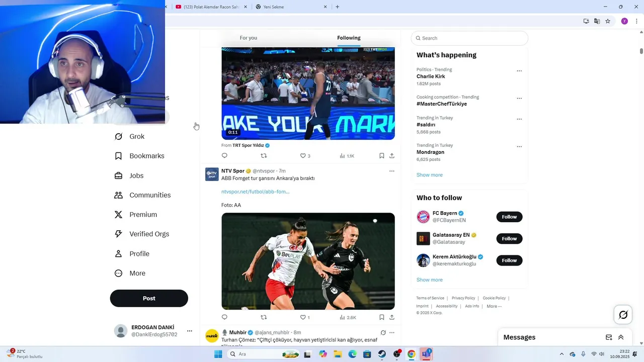Open Premium in the sidebar
The image size is (644, 362).
pos(135,215)
